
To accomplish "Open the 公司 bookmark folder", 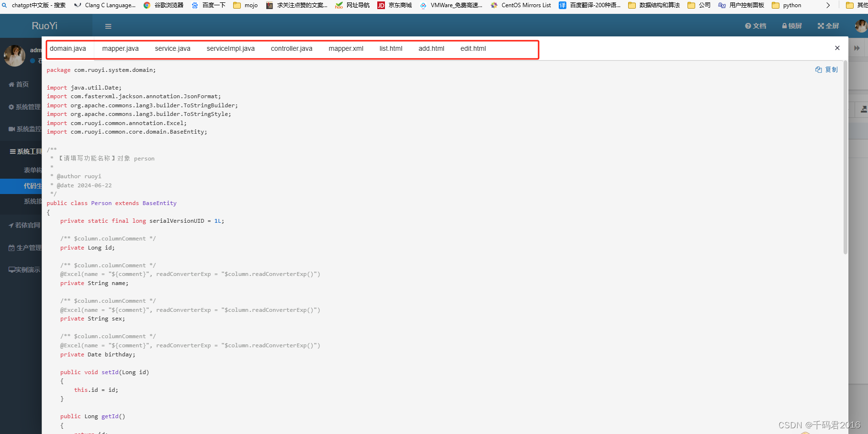I will point(699,5).
